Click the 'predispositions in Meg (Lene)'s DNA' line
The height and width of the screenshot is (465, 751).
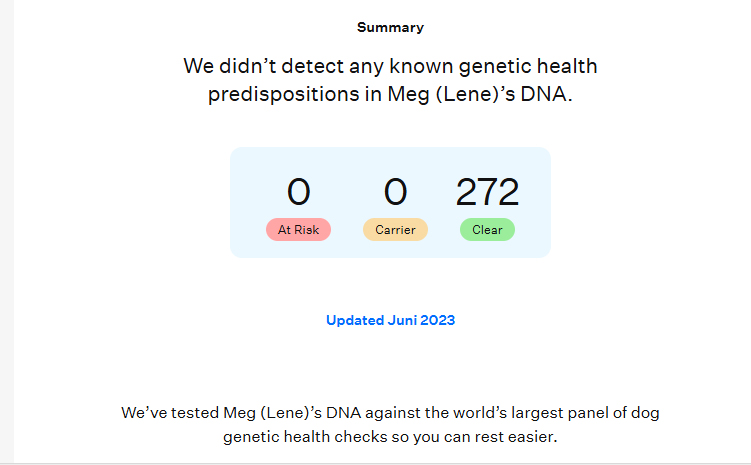click(390, 94)
